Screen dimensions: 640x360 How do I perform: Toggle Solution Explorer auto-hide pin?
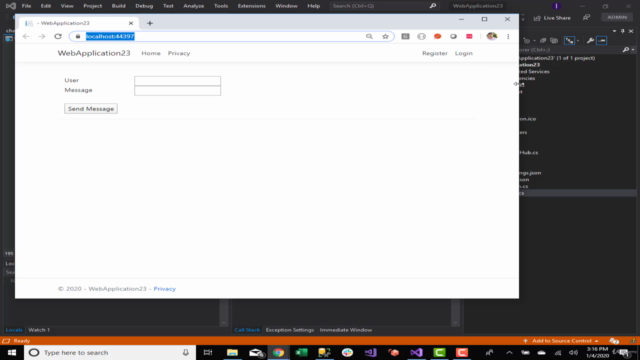tap(623, 31)
